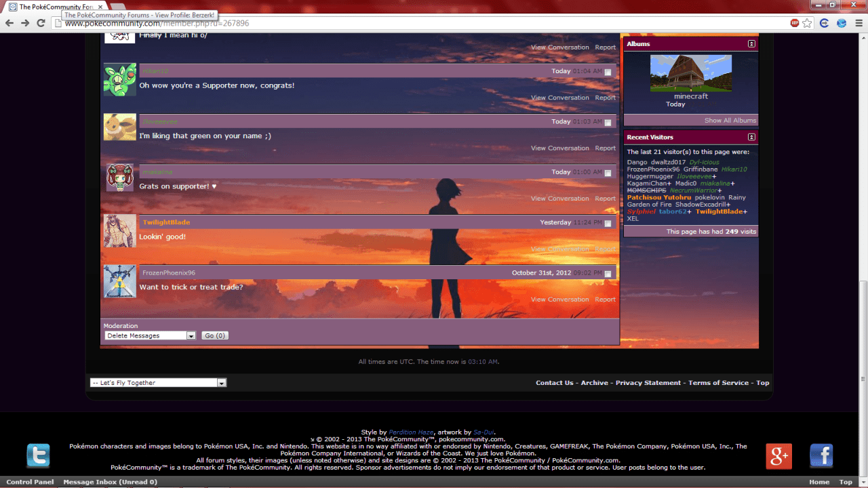The image size is (868, 488).
Task: Open the minecraft album thumbnail
Action: 691,73
